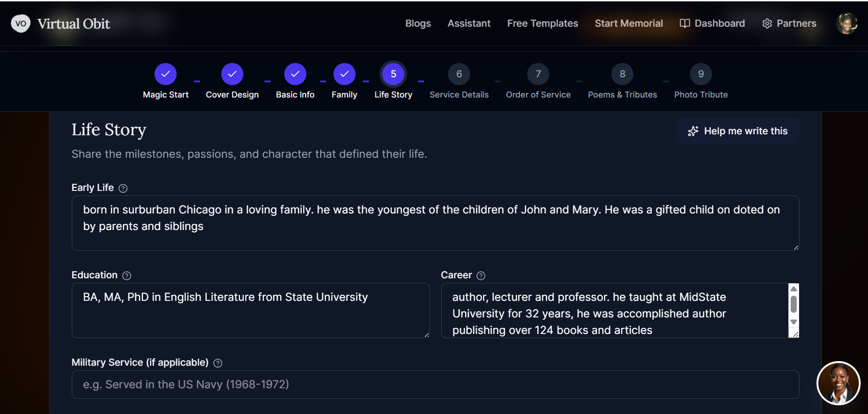Screen dimensions: 868x414
Task: Click the Family step label
Action: (345, 95)
